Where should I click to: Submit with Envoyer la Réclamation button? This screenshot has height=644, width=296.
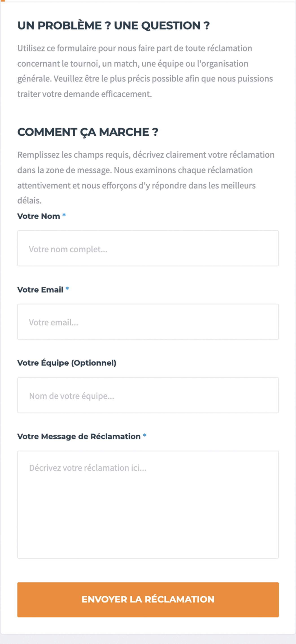click(148, 600)
